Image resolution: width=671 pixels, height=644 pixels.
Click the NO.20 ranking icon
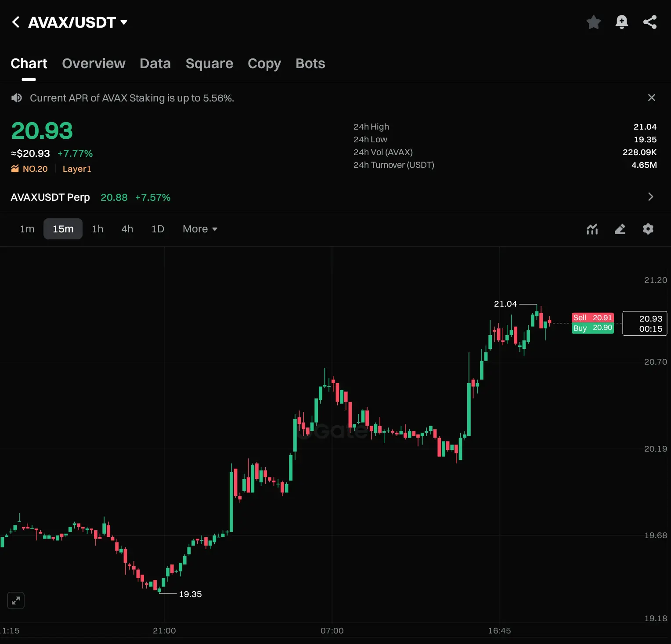[15, 169]
